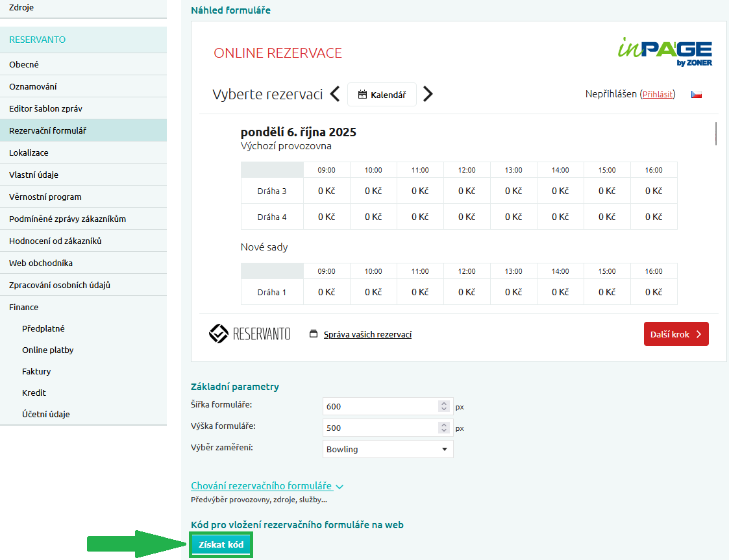Click the Czech flag language icon
The height and width of the screenshot is (560, 729).
point(697,95)
